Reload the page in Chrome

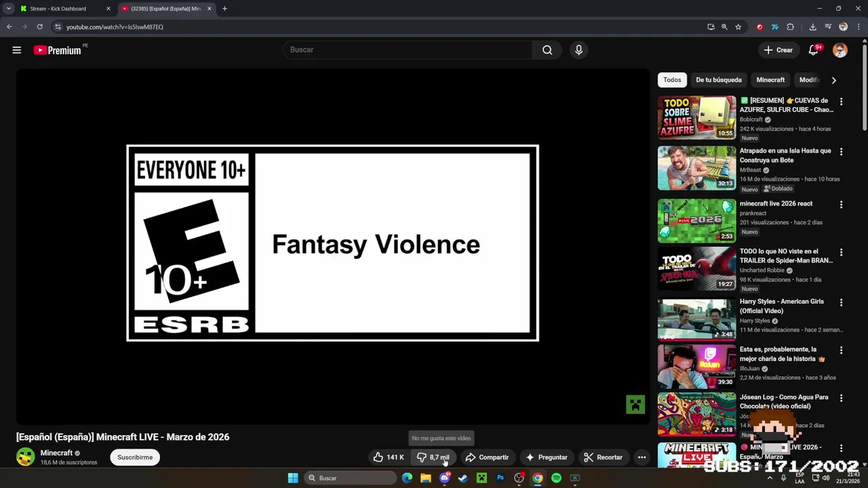click(40, 27)
